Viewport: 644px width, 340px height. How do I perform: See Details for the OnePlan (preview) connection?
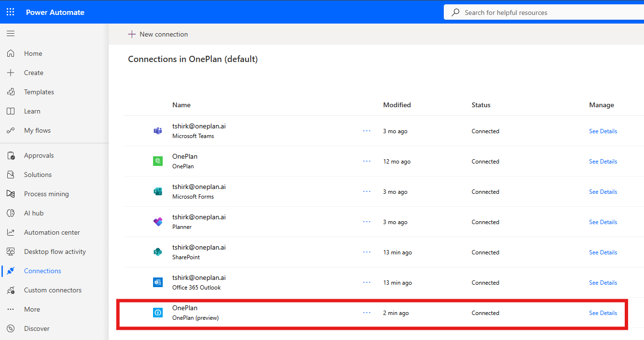[603, 313]
